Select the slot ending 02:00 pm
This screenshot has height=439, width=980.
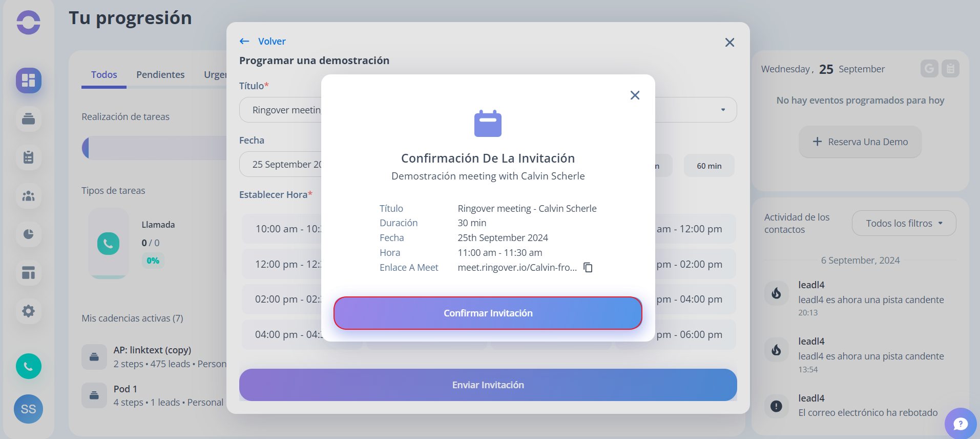pyautogui.click(x=695, y=264)
